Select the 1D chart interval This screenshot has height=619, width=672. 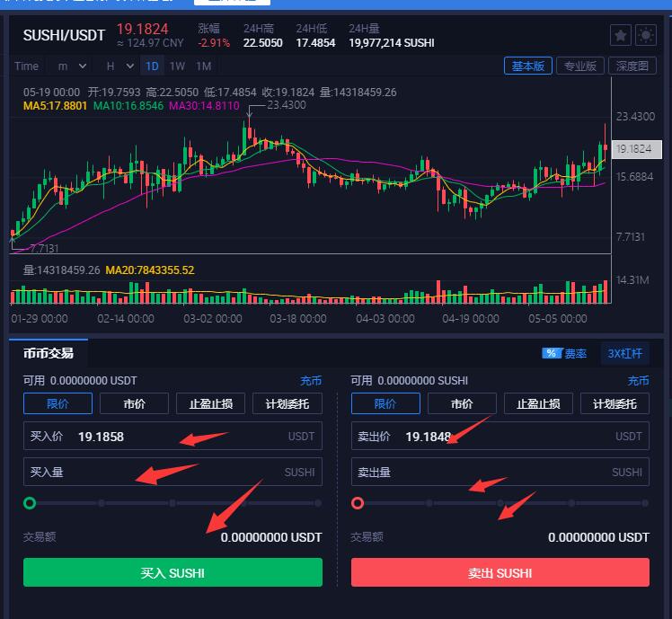click(x=152, y=66)
